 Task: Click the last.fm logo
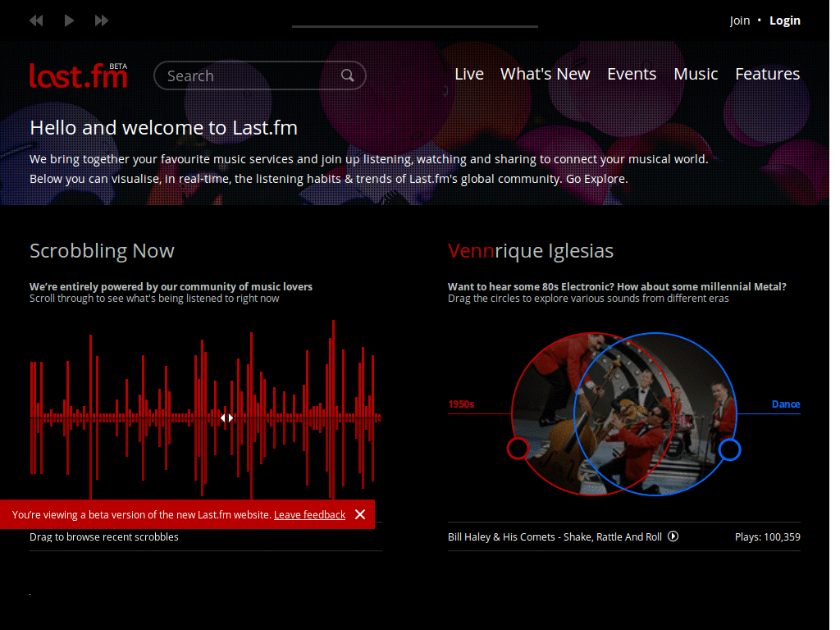tap(78, 75)
